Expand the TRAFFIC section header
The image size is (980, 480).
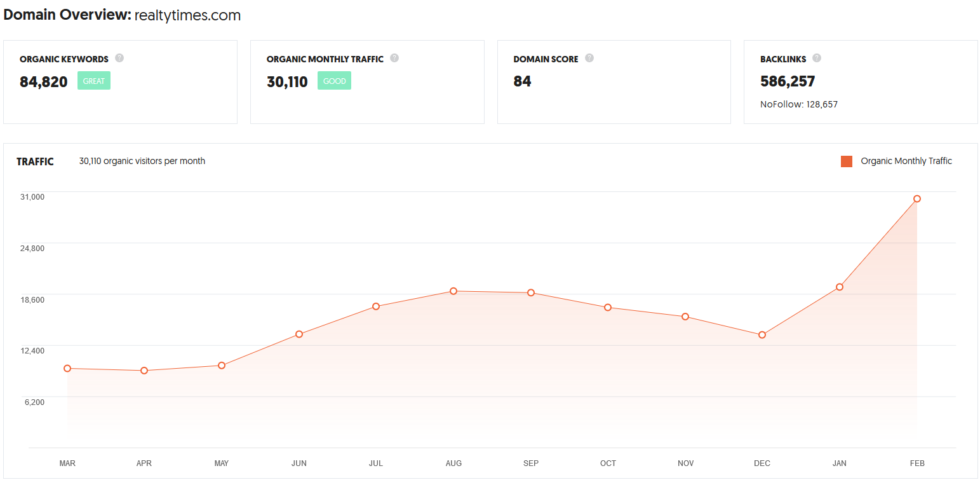coord(35,161)
